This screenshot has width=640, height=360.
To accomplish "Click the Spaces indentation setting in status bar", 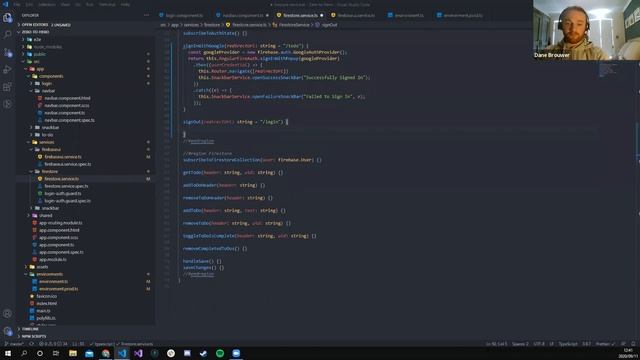I will (x=520, y=344).
